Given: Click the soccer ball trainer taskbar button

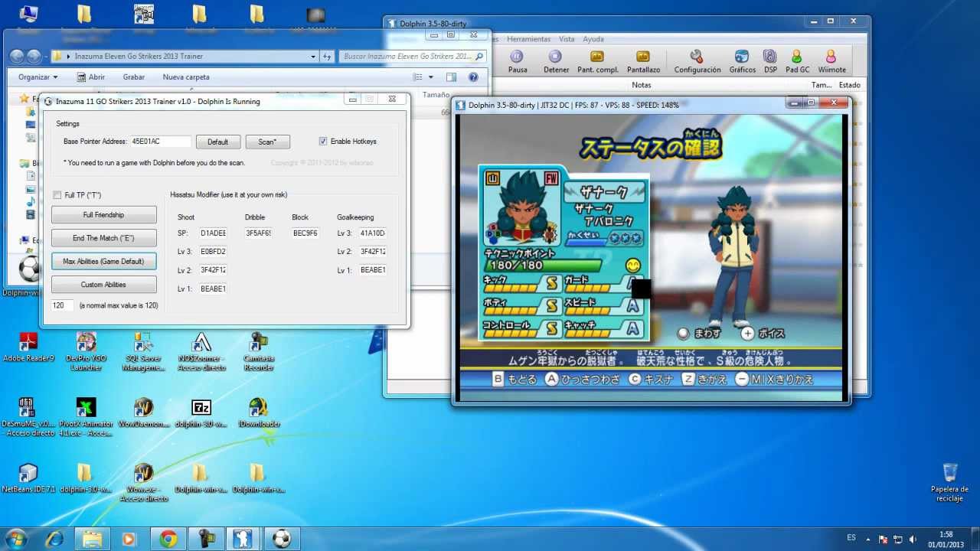Looking at the screenshot, I should [281, 539].
